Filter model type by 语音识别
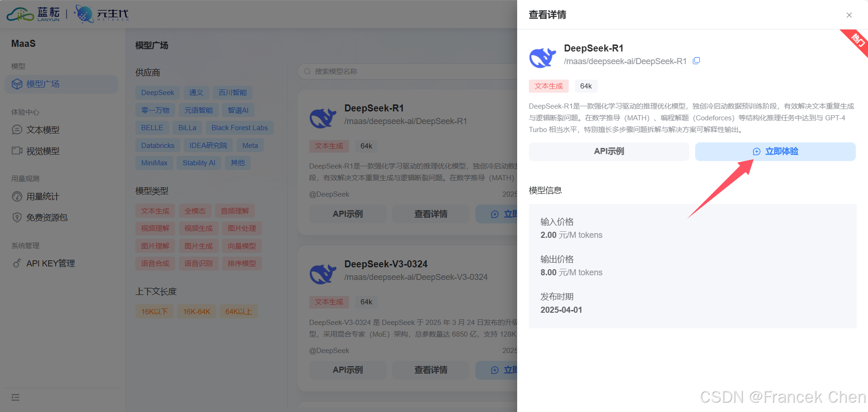This screenshot has height=412, width=868. 199,264
